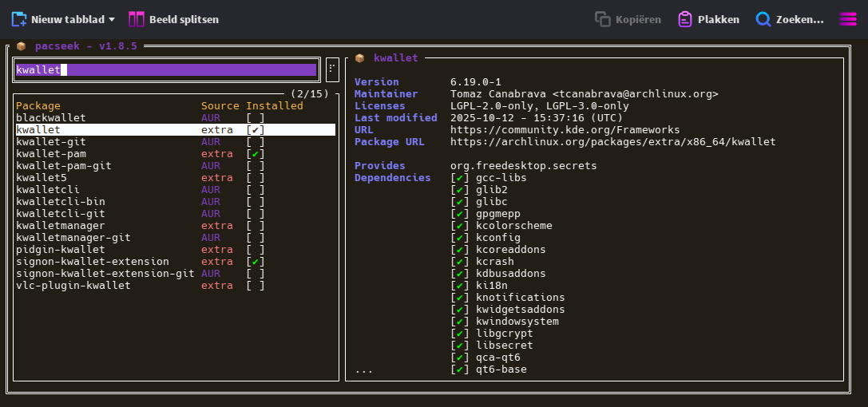Click the Plakken clipboard icon
Image resolution: width=868 pixels, height=407 pixels.
684,19
